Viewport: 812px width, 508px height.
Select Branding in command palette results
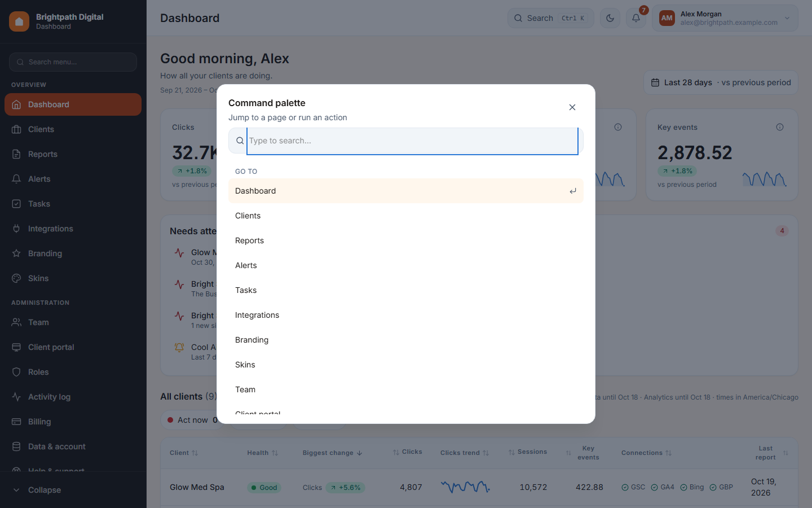coord(406,340)
